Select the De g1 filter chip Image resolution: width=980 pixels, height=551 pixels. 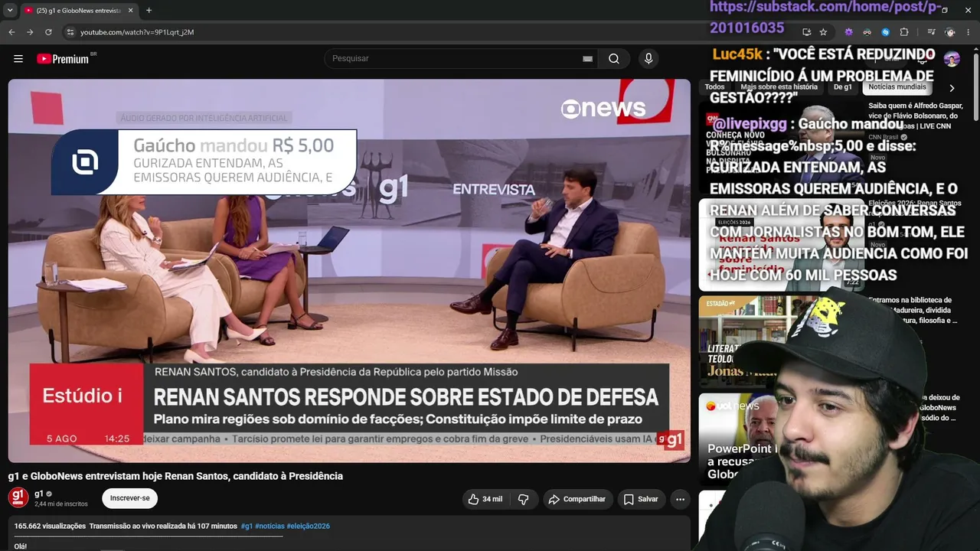coord(843,87)
